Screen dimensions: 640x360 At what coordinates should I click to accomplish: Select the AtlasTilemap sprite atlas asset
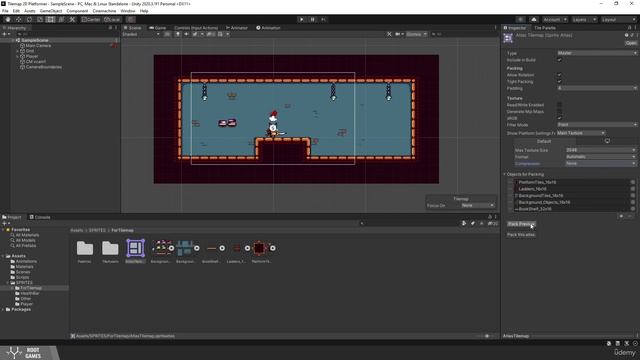(x=136, y=251)
